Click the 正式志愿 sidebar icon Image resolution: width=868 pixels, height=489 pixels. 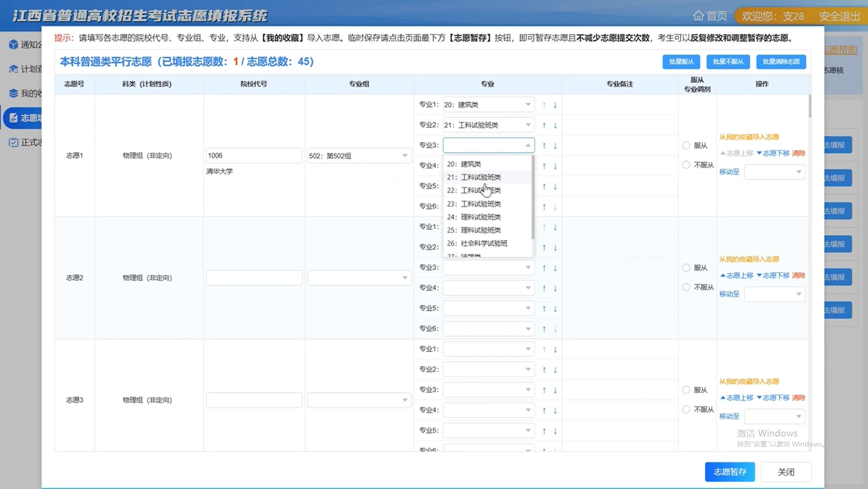click(x=14, y=142)
